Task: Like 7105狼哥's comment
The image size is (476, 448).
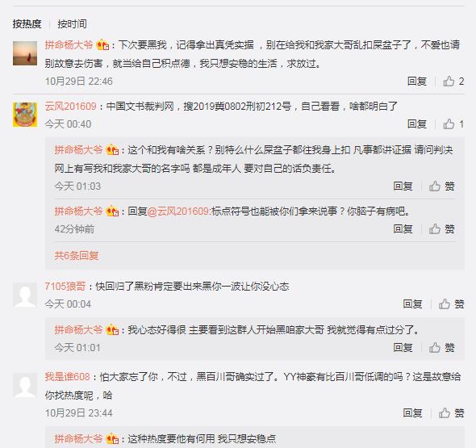Action: click(x=452, y=304)
